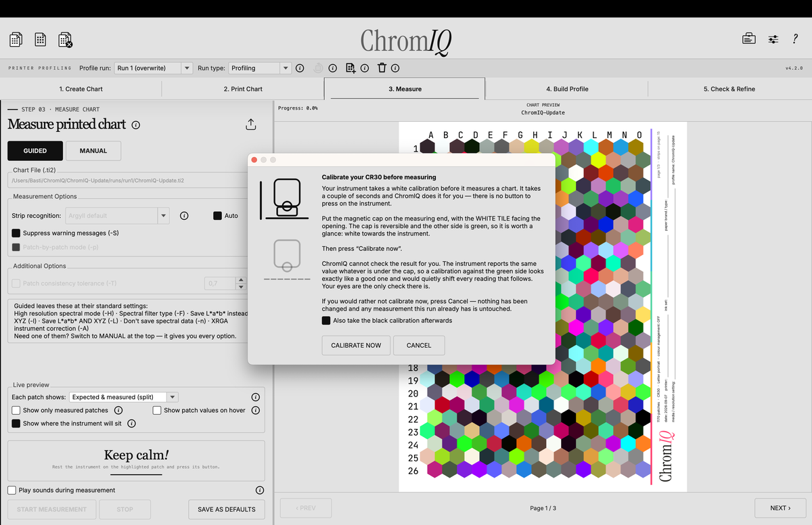Toggle Also take the black calibration afterwards
This screenshot has width=812, height=525.
click(326, 321)
